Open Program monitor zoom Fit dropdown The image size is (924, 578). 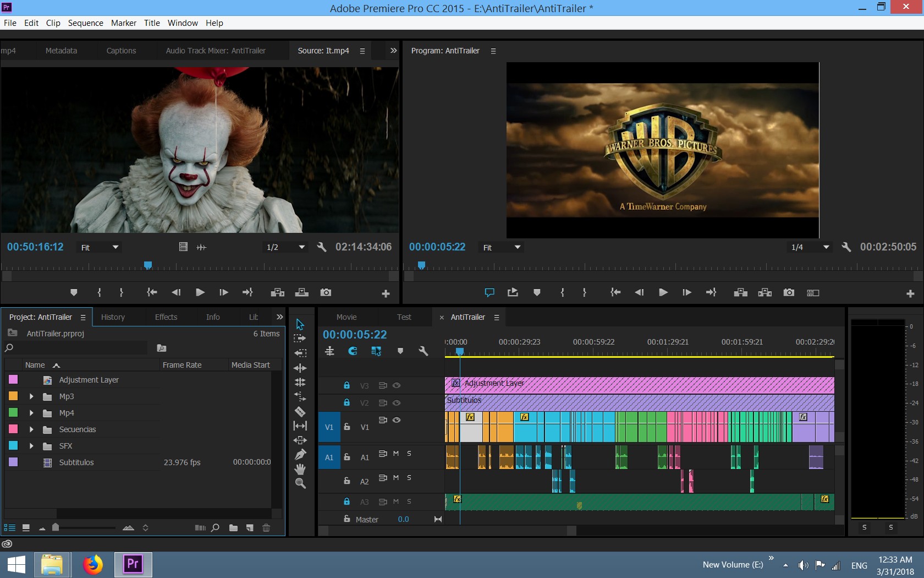coord(502,247)
